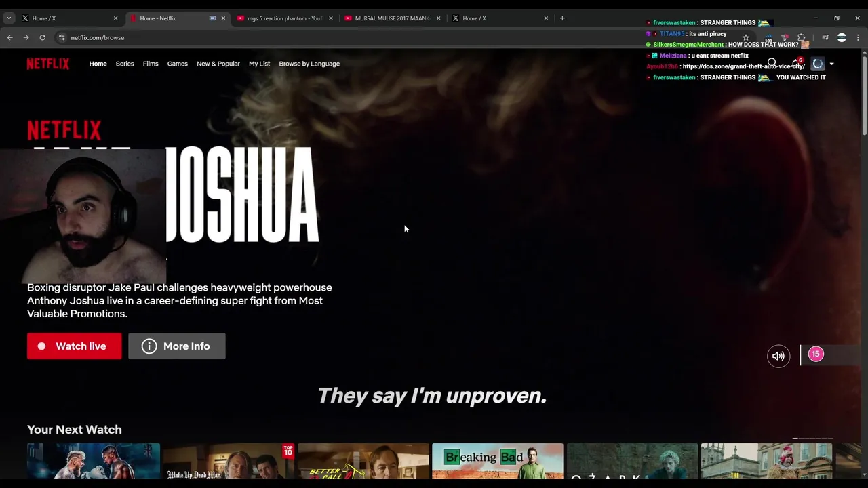Image resolution: width=868 pixels, height=488 pixels.
Task: Click the 15 age rating badge
Action: [x=816, y=354]
